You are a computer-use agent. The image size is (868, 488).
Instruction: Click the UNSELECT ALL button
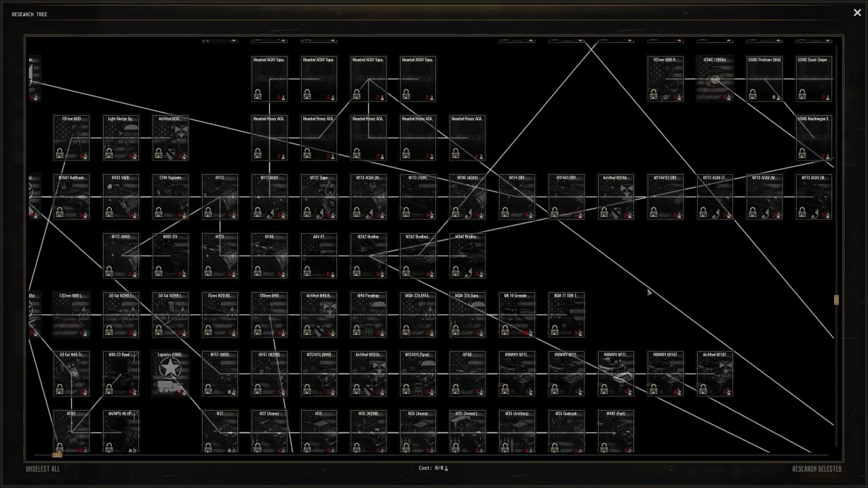click(x=43, y=469)
